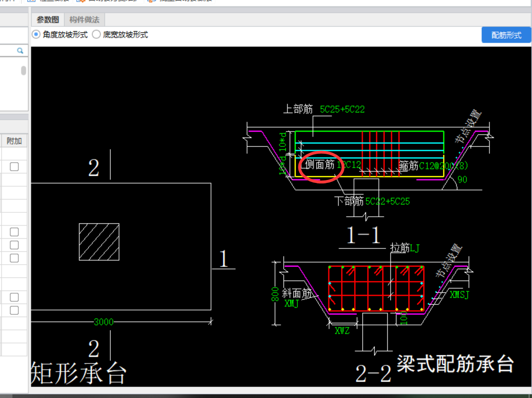Image resolution: width=532 pixels, height=398 pixels.
Task: Click the 箍筋 value C12@200(8)
Action: click(x=443, y=166)
